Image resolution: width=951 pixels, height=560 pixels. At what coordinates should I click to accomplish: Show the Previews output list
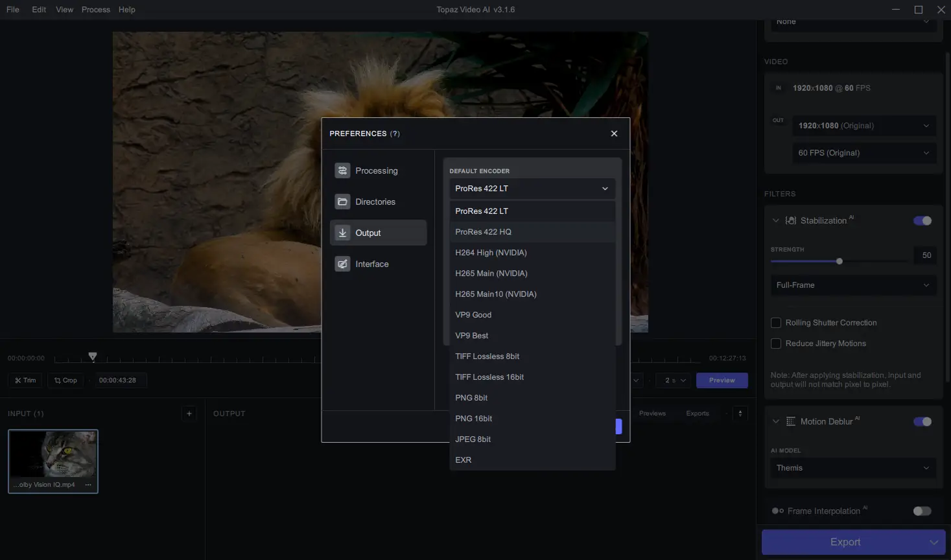pyautogui.click(x=652, y=414)
